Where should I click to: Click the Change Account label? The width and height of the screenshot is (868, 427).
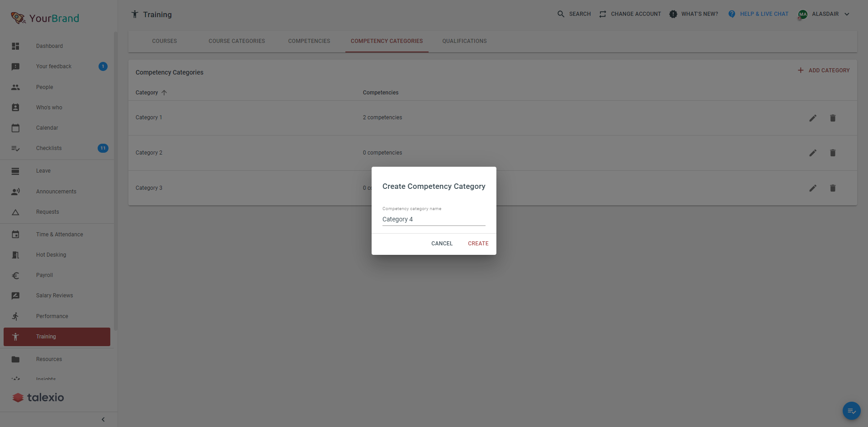coord(636,14)
